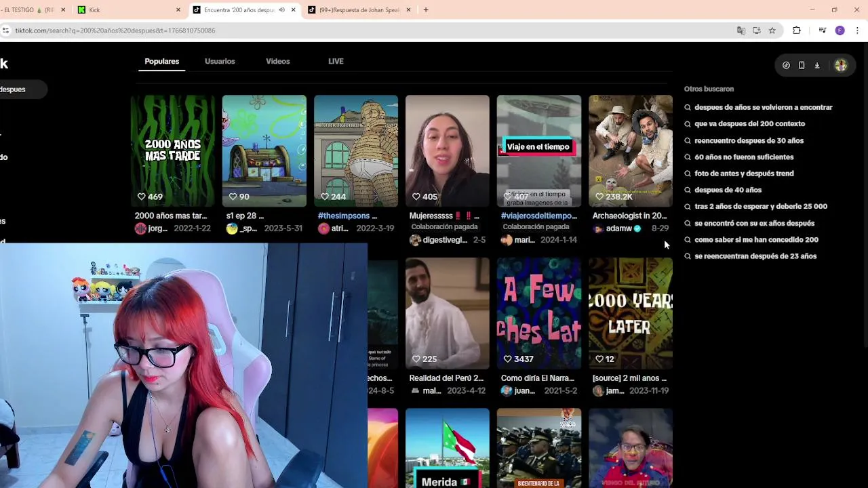Close the 'Respuesta de Johan' tab

[408, 9]
